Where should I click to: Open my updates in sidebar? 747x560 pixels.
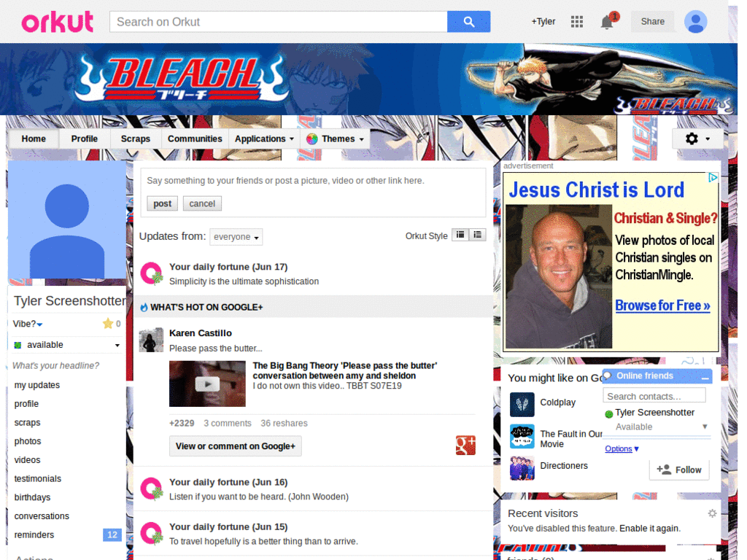click(x=37, y=385)
